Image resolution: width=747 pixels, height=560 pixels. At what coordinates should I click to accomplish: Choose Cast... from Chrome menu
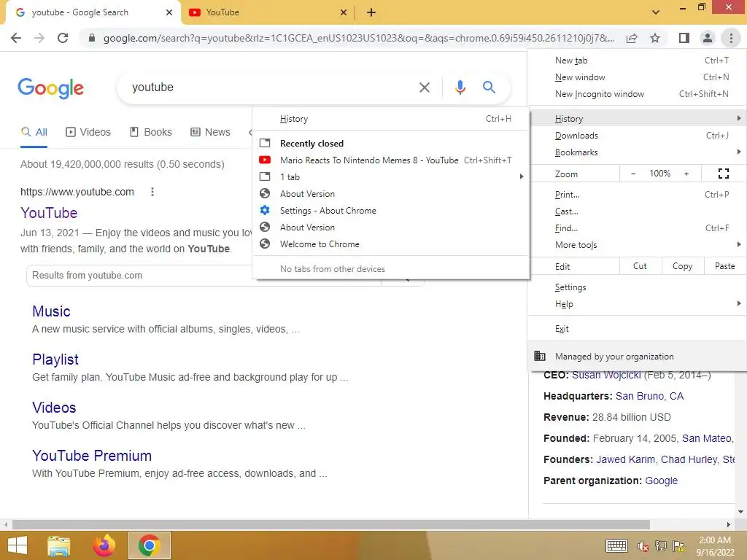638,211
